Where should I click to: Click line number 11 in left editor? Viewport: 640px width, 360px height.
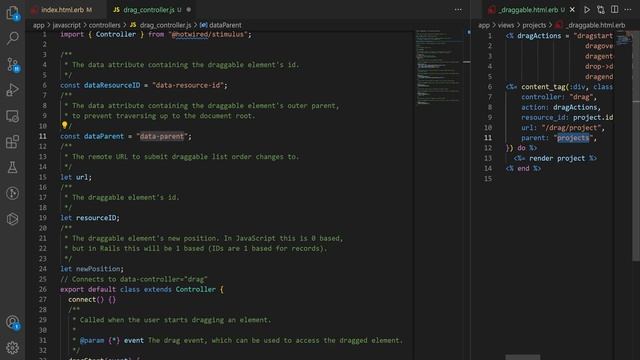pyautogui.click(x=42, y=136)
